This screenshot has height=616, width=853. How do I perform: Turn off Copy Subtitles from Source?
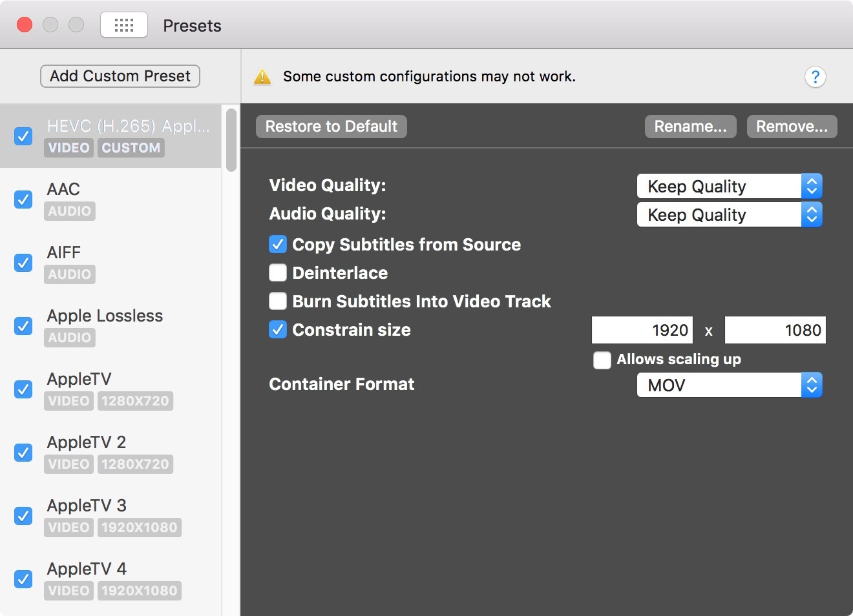tap(278, 245)
